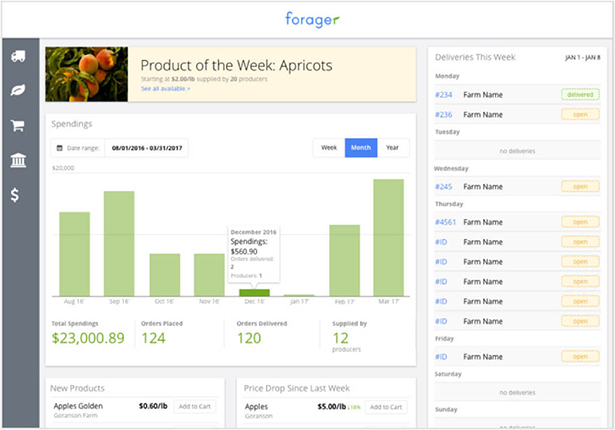Open the dollar sign sidebar icon
The image size is (615, 430).
pos(17,195)
